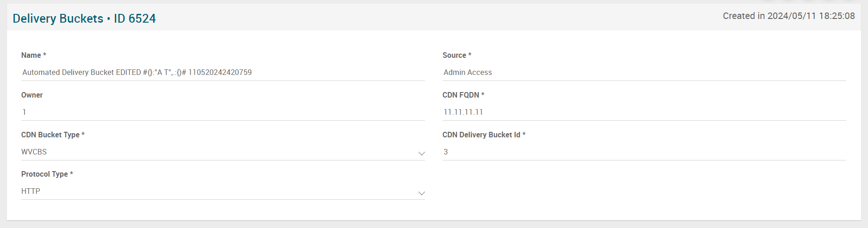Focus the Owner input field
This screenshot has height=228, width=868.
222,112
